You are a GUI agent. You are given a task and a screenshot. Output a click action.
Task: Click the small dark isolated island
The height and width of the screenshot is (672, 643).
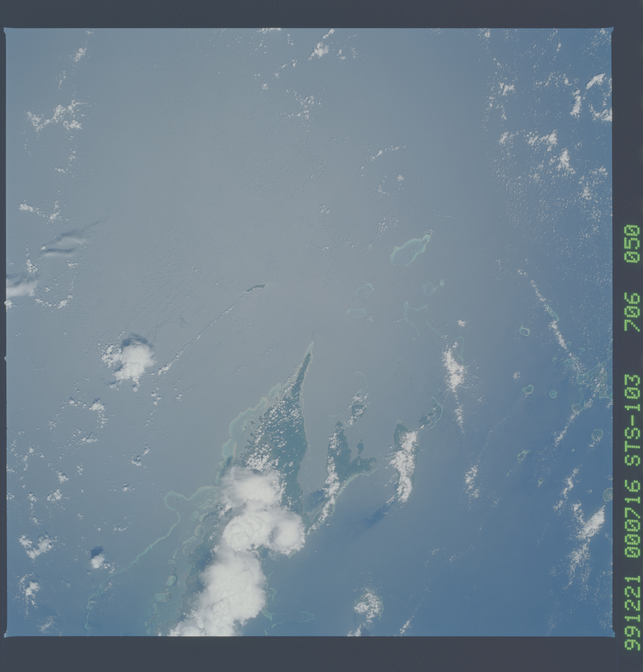point(256,288)
